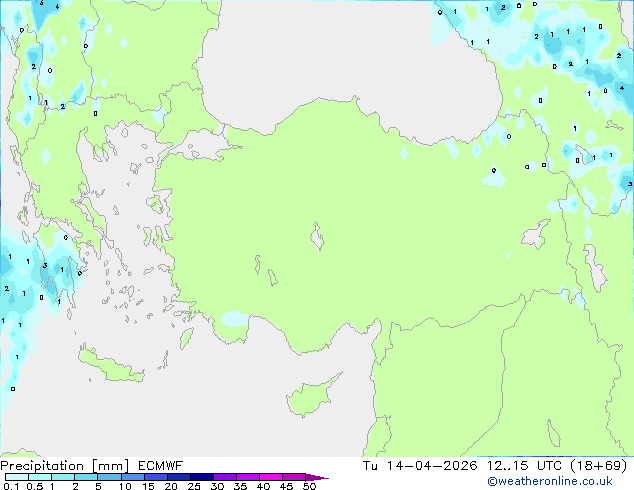
Task: Click the 0.5–1 mm legend color box
Action: (x=40, y=477)
